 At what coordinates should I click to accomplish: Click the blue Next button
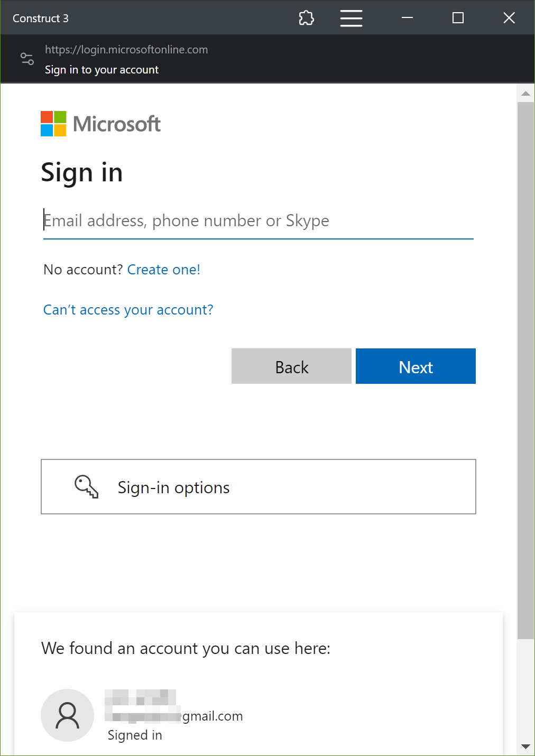coord(416,366)
